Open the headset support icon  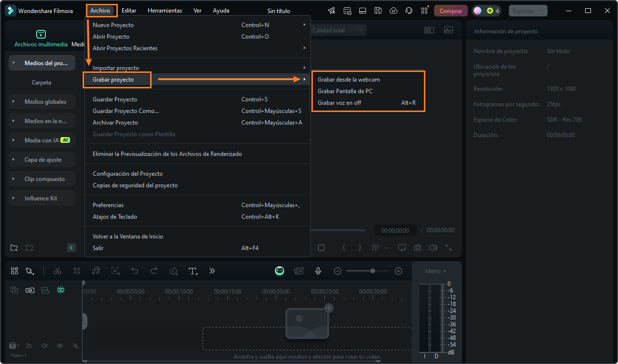[x=409, y=11]
